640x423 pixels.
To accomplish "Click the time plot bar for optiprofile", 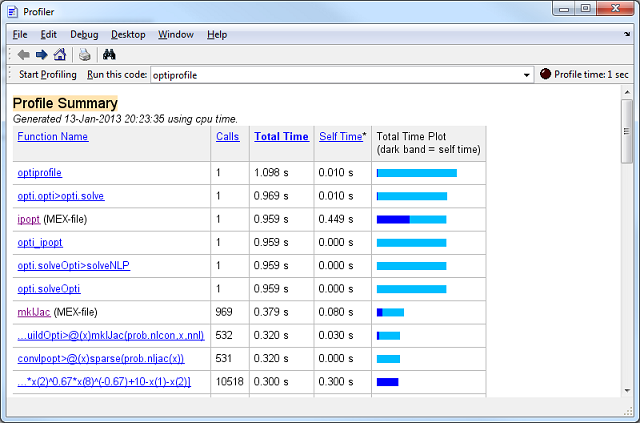I will [417, 173].
